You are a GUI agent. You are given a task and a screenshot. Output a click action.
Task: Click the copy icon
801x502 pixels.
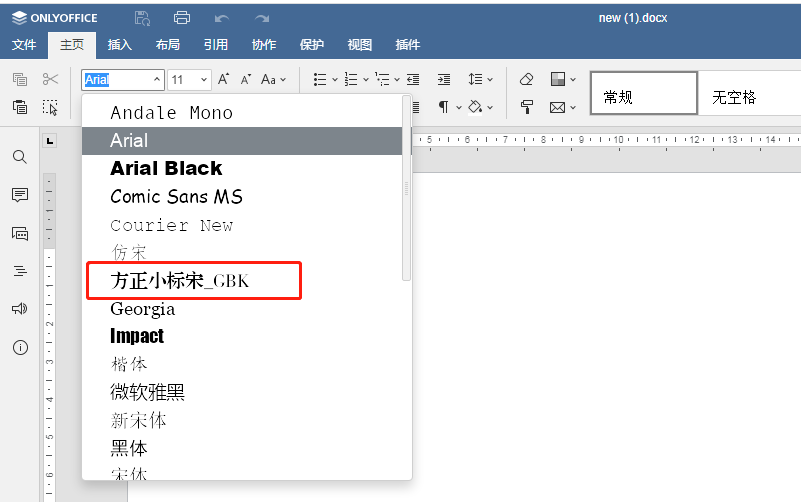20,79
